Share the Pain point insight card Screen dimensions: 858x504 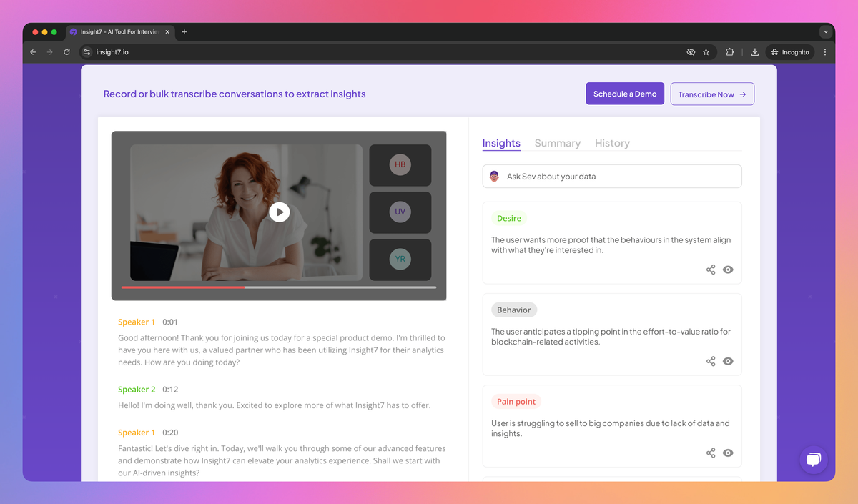point(711,453)
